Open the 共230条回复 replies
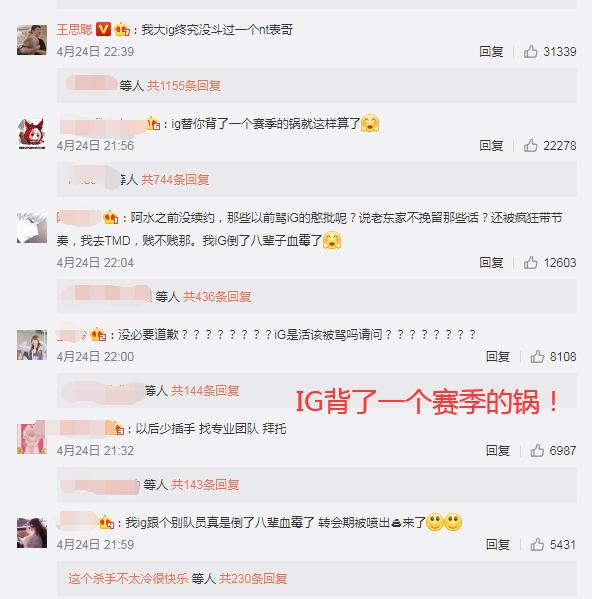 [x=253, y=578]
